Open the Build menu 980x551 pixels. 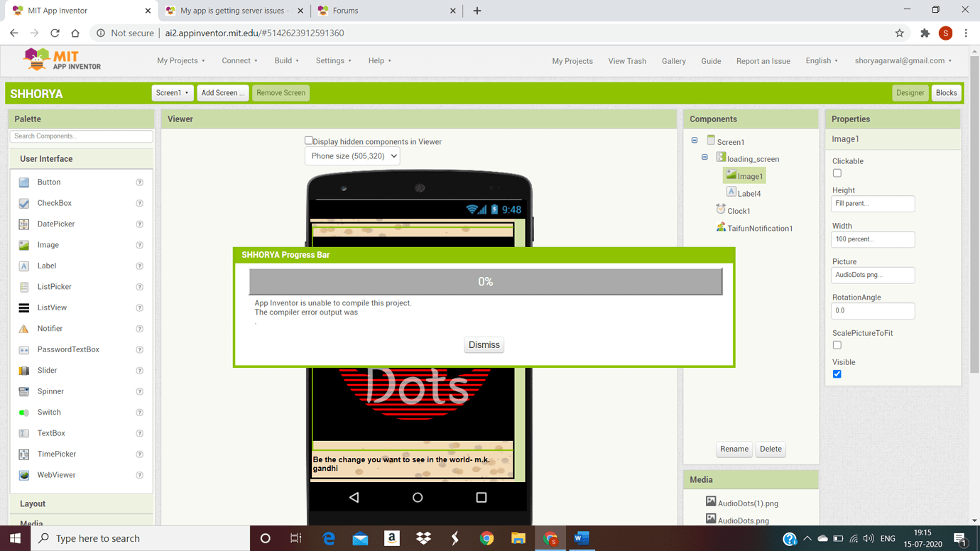pyautogui.click(x=285, y=60)
